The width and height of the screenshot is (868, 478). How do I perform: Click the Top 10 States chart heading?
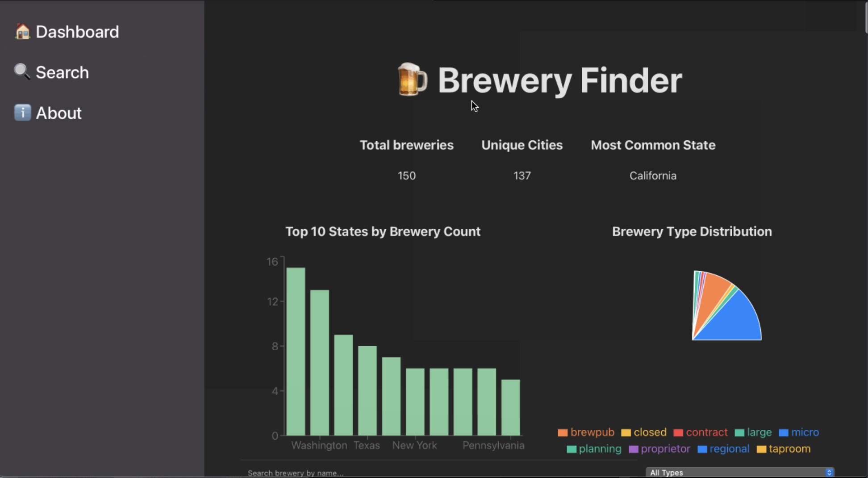383,231
